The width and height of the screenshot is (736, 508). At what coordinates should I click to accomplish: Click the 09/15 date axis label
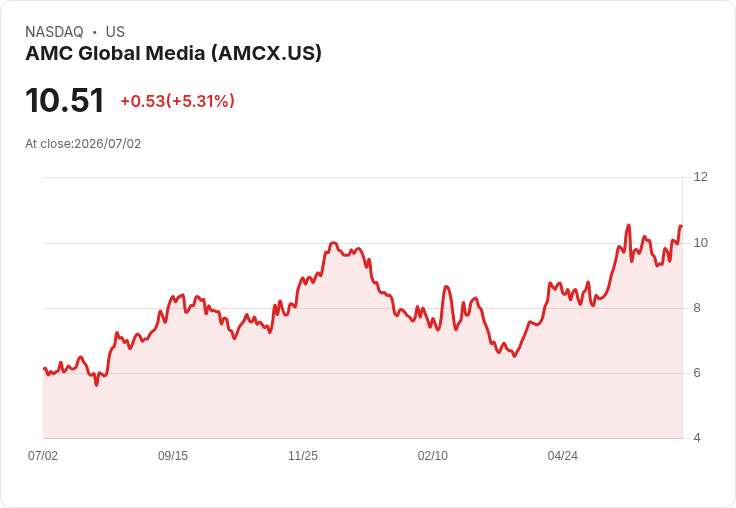point(173,456)
